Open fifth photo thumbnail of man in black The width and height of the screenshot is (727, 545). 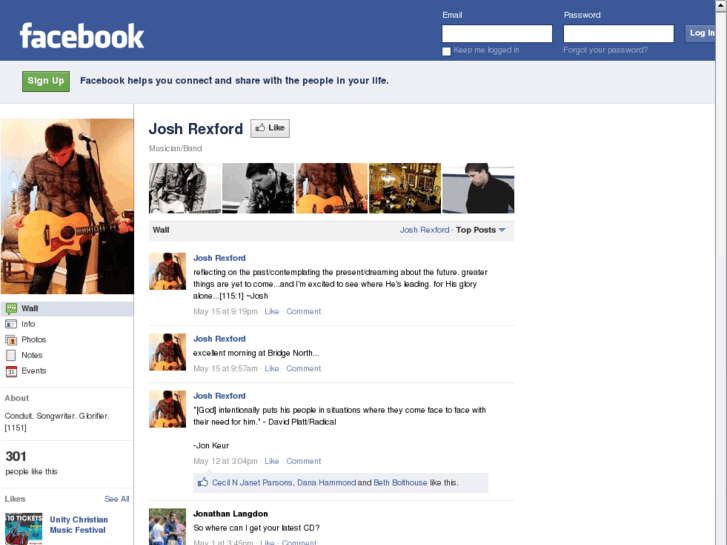(478, 188)
